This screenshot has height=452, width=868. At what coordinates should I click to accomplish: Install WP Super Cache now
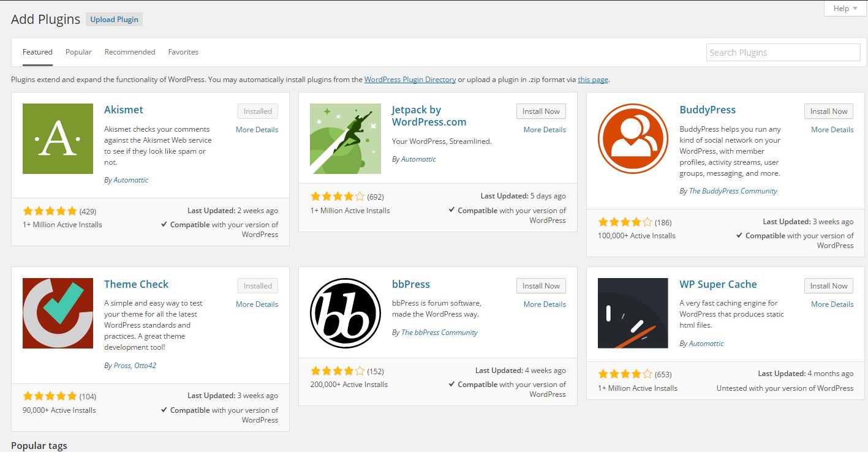(x=829, y=286)
